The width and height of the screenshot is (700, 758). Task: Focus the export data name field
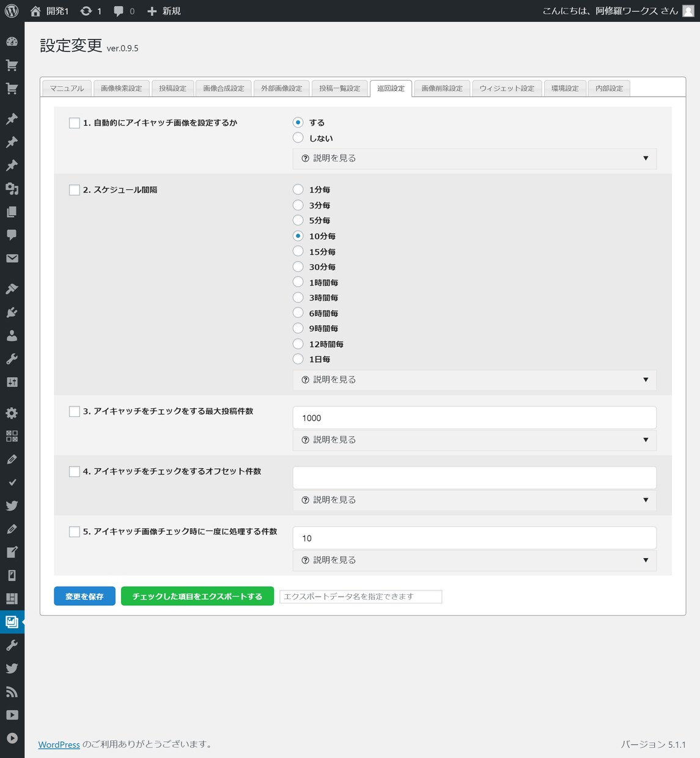[x=361, y=597]
